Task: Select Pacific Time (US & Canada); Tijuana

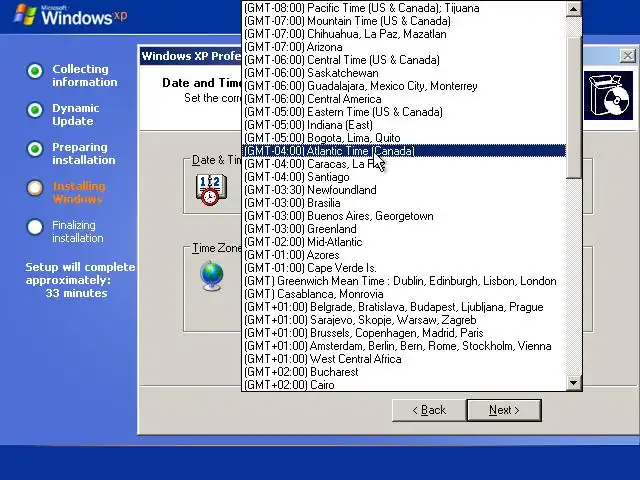Action: (404, 8)
